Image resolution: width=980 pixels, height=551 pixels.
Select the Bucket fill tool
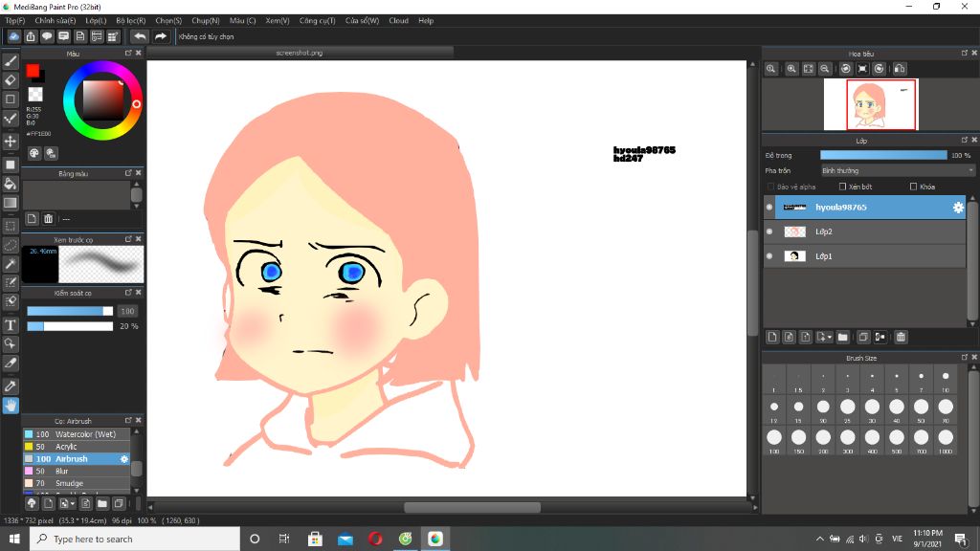11,184
